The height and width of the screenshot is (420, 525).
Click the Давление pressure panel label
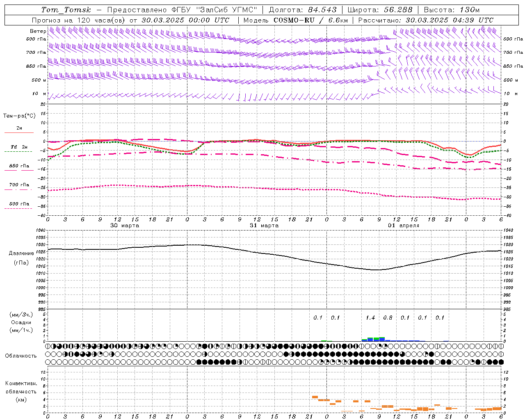[21, 253]
